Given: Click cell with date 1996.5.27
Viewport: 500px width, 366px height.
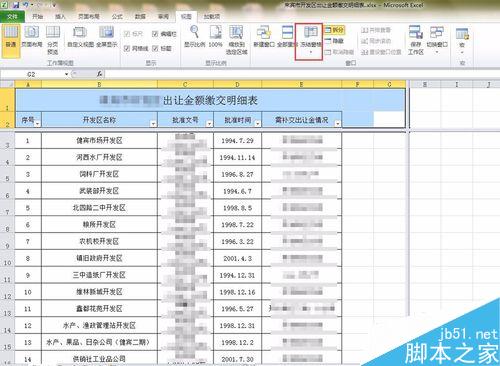Looking at the screenshot, I should (237, 309).
